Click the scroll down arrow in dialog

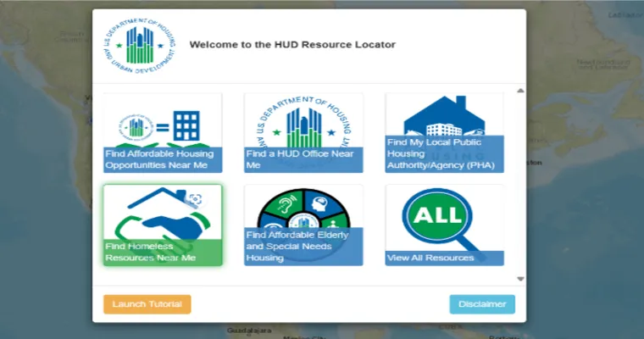[520, 279]
